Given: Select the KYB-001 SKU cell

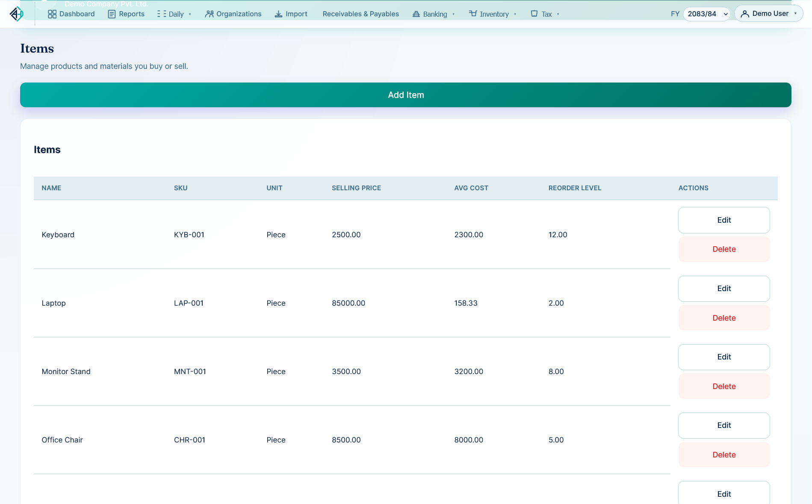Looking at the screenshot, I should click(x=189, y=235).
